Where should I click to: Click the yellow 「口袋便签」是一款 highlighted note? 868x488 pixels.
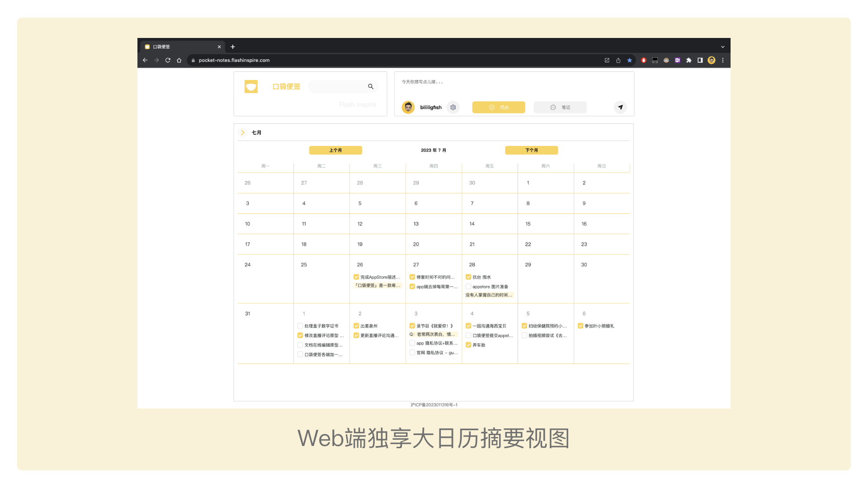(x=377, y=286)
